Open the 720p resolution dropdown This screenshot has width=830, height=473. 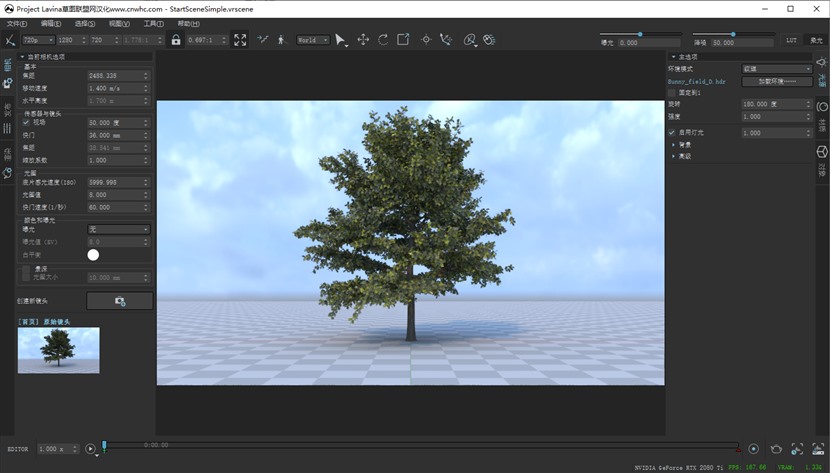[37, 40]
